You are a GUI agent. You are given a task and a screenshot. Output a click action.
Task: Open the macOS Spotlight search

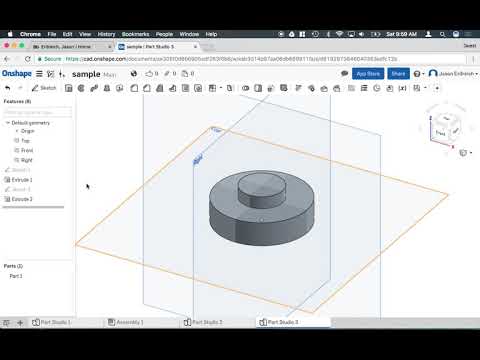coord(442,34)
